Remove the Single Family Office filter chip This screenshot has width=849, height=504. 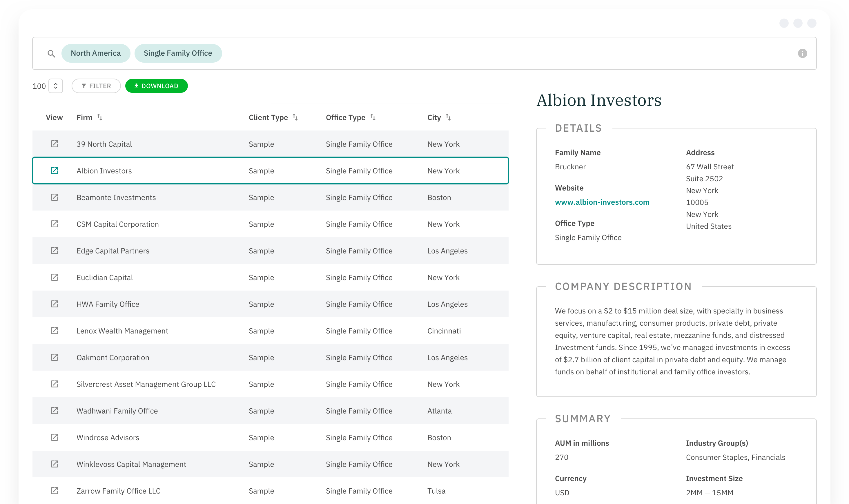pos(178,53)
